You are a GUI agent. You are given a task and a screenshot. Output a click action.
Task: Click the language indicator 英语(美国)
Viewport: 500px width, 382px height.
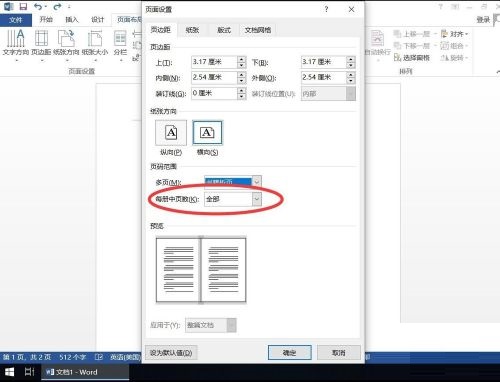click(x=125, y=357)
